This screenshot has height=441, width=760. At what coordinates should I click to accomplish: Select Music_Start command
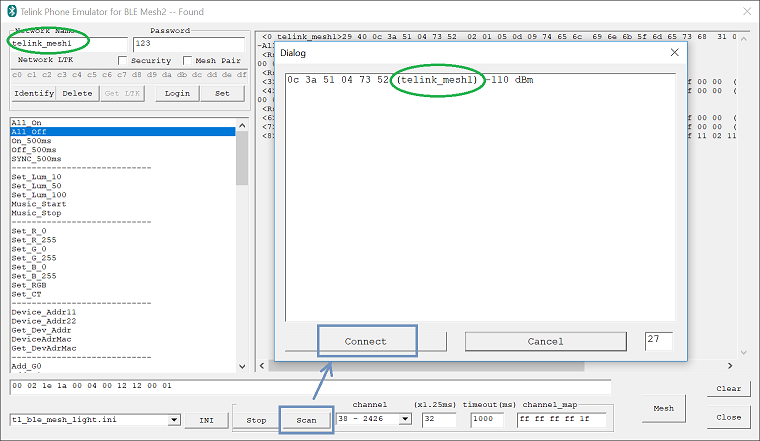(123, 204)
